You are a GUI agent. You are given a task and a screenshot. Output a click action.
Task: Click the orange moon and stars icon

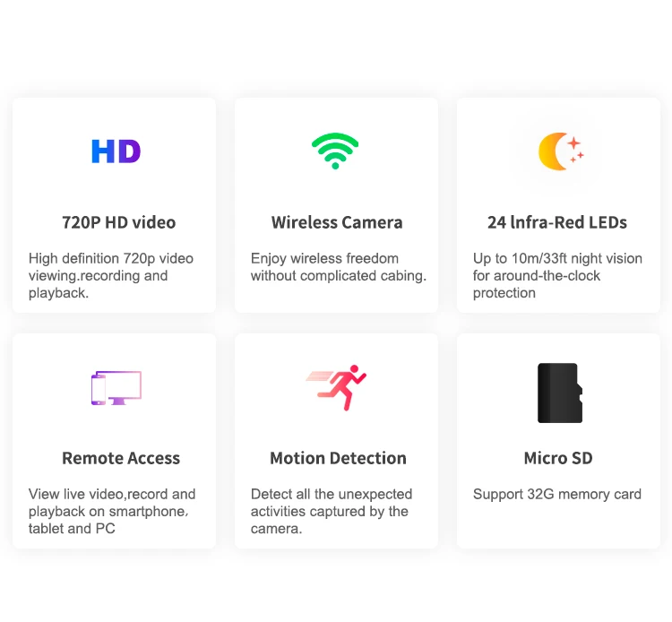tap(561, 151)
